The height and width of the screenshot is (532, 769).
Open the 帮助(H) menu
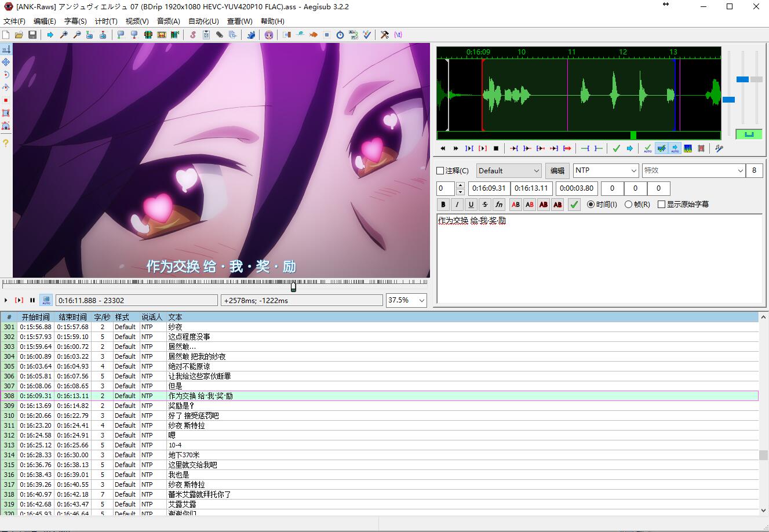272,21
